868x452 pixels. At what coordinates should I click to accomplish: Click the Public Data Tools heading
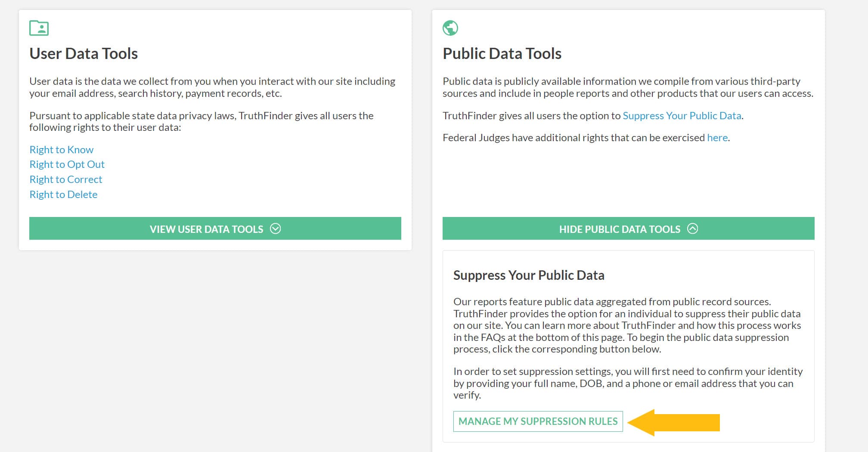click(502, 54)
